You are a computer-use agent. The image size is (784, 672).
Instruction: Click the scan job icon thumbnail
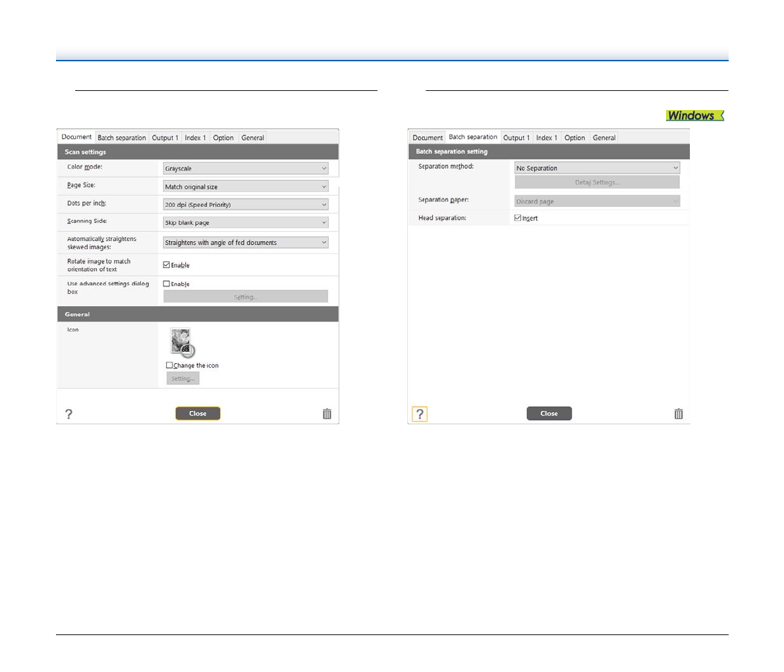(182, 342)
